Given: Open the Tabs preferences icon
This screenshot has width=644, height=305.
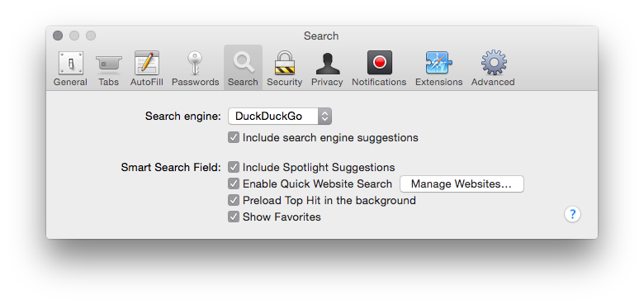Looking at the screenshot, I should [x=108, y=64].
